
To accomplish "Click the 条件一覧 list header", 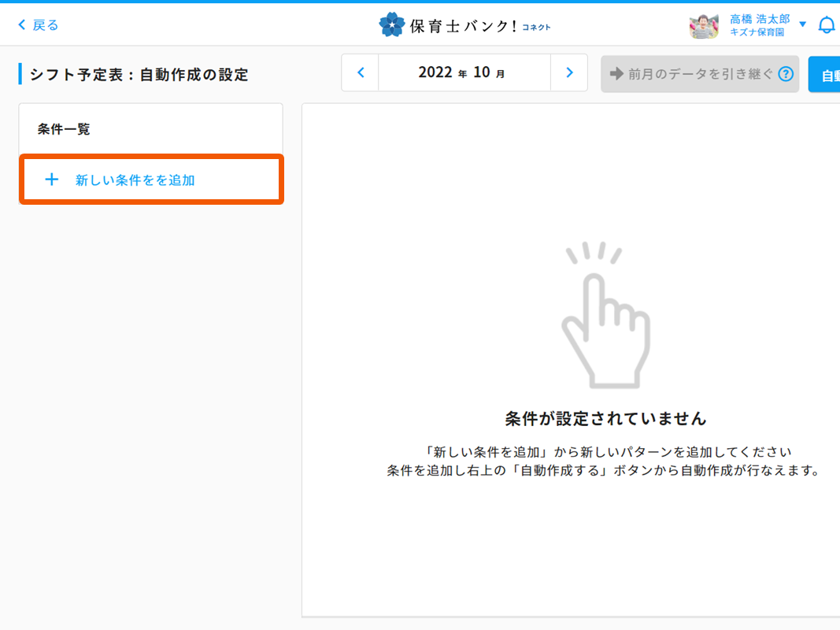I will click(x=64, y=129).
